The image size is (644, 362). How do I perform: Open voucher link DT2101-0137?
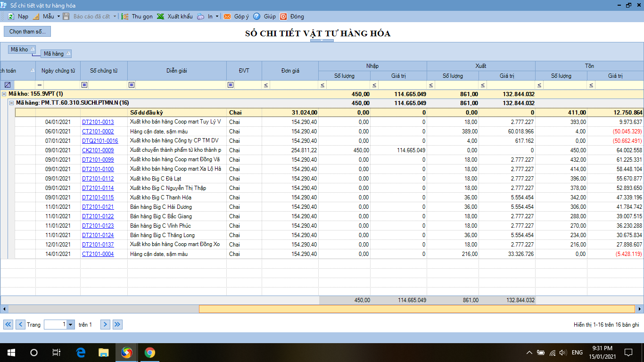click(x=98, y=245)
